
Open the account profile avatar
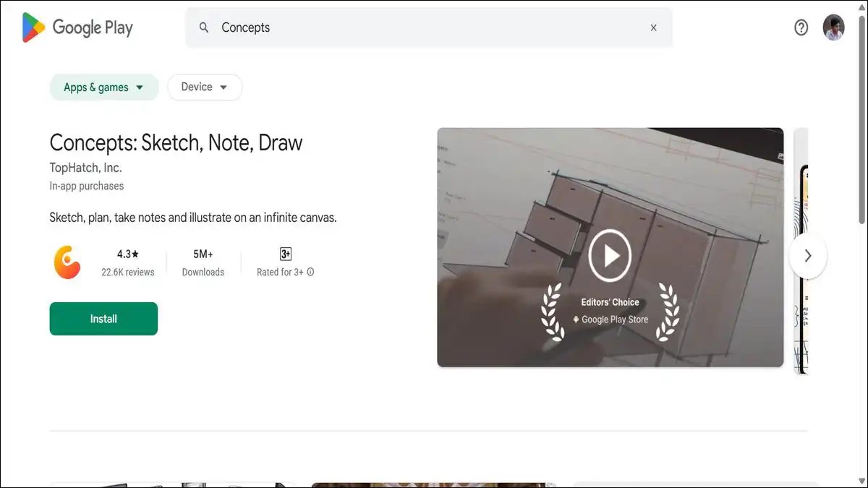(833, 27)
